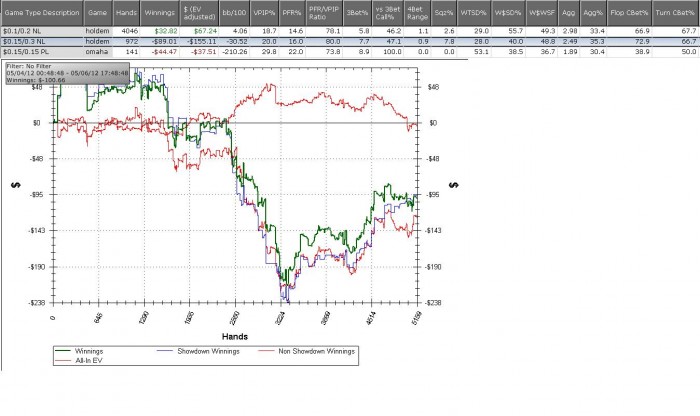700x416 pixels.
Task: Sort by the Winnings column header
Action: click(x=160, y=13)
